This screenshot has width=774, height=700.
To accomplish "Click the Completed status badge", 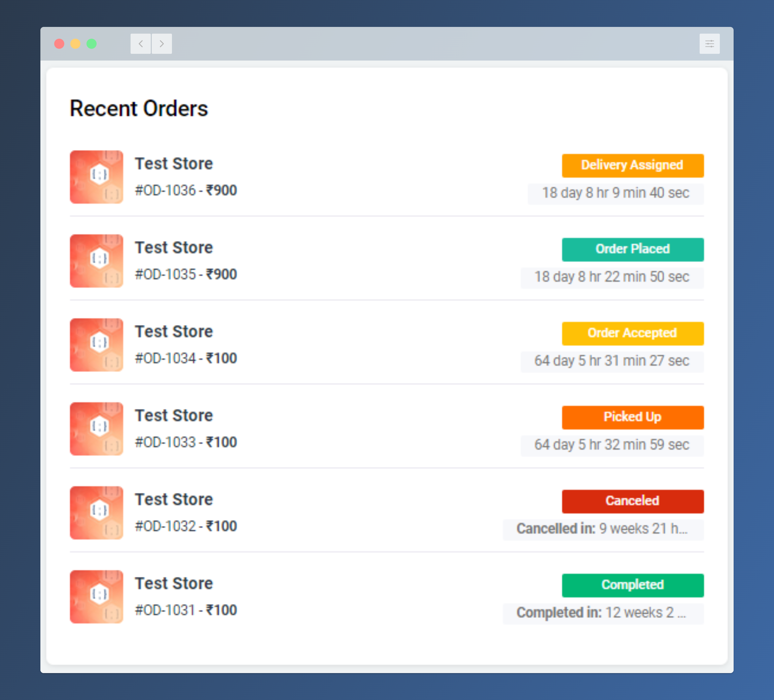I will [x=633, y=585].
